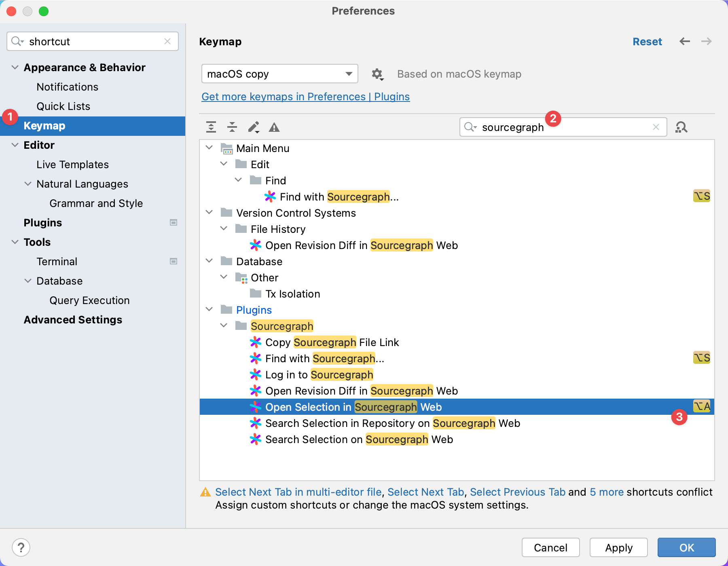Click the Apply button
This screenshot has height=566, width=728.
[618, 547]
